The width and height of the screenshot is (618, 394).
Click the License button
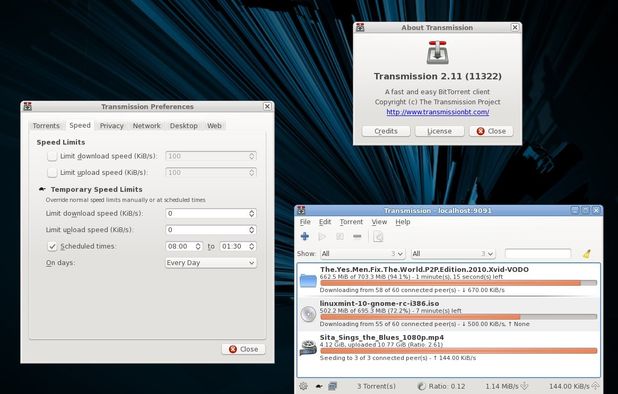point(439,131)
